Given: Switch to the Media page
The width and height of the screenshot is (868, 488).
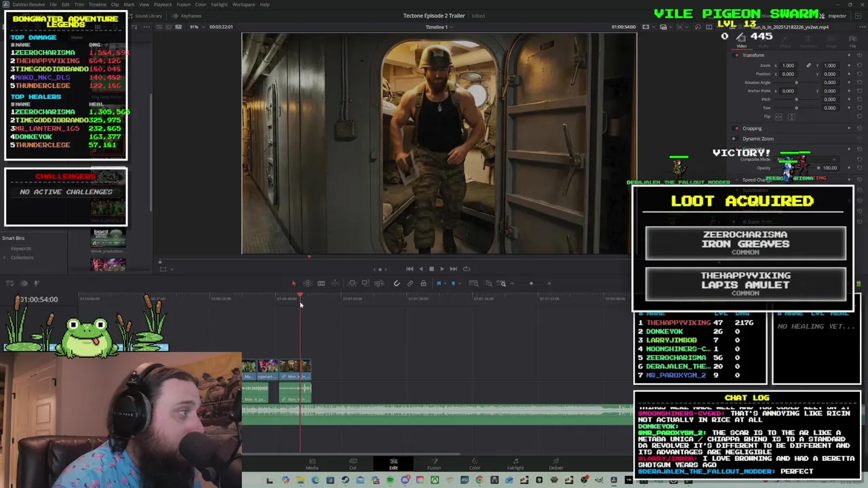Looking at the screenshot, I should coord(312,464).
